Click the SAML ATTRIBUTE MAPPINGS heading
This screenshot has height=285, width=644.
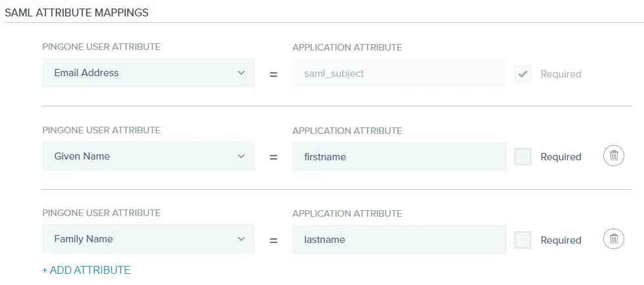tap(76, 12)
